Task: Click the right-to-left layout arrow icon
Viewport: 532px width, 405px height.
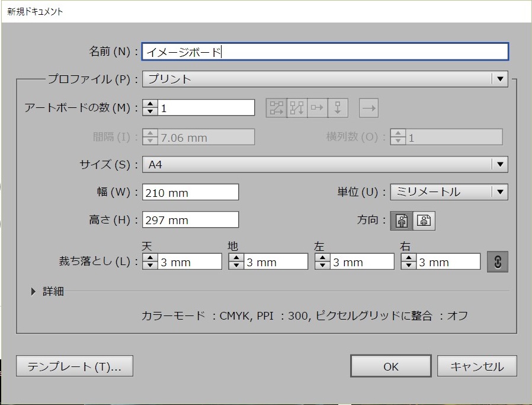Action: 368,108
